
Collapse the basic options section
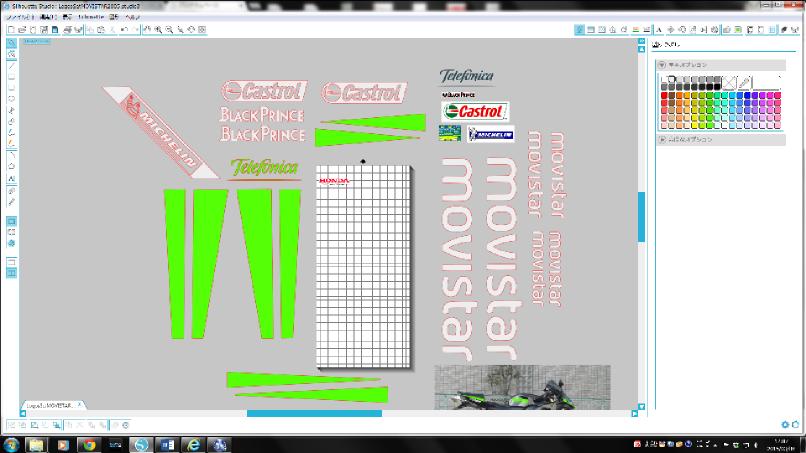click(x=662, y=65)
